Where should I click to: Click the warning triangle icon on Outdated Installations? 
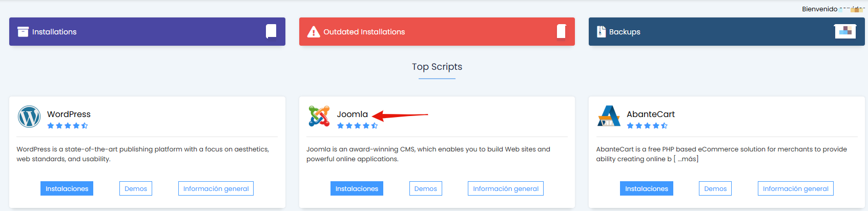click(x=314, y=32)
